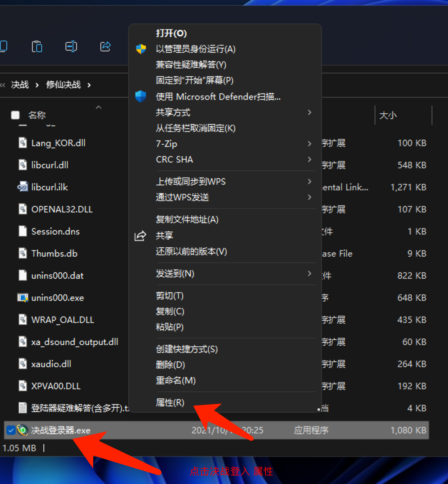
Task: Click the shield icon beside Run as administrator
Action: pos(141,49)
